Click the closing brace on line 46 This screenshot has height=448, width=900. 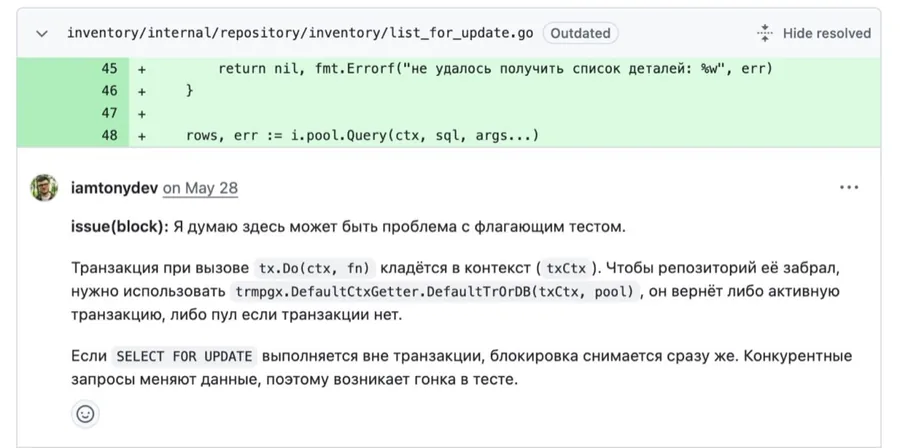coord(189,91)
